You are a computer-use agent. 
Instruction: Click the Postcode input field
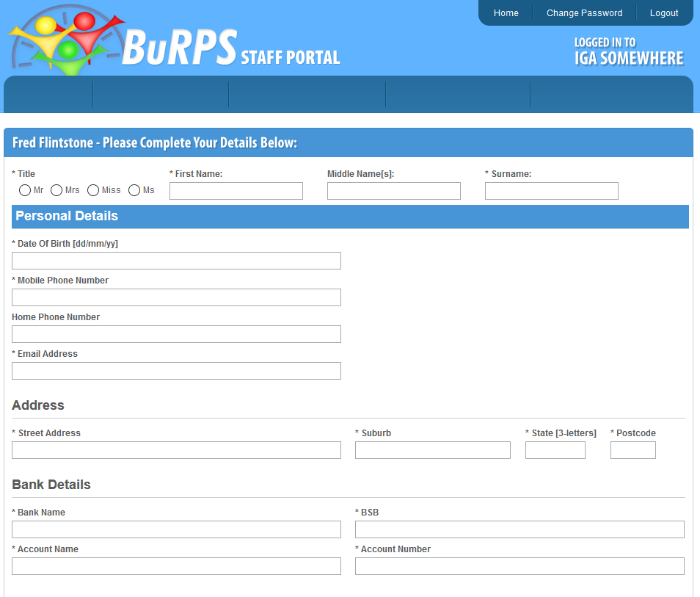[x=632, y=450]
